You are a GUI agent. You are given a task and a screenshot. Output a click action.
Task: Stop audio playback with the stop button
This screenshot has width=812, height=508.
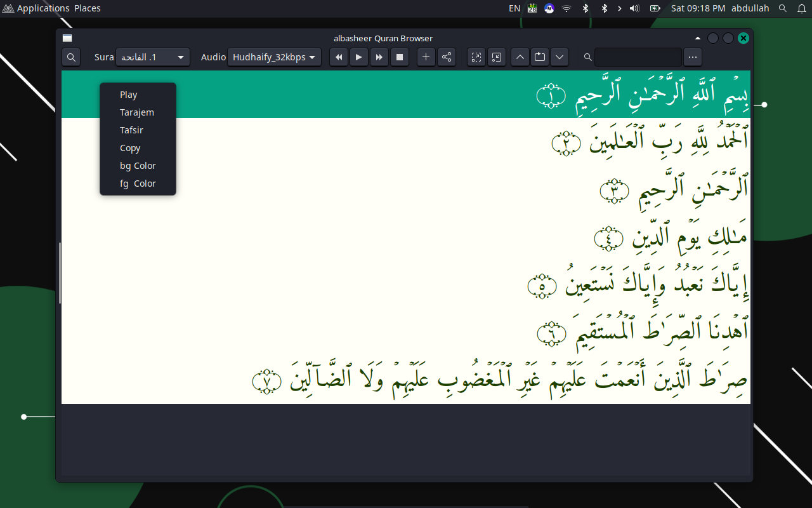coord(399,57)
